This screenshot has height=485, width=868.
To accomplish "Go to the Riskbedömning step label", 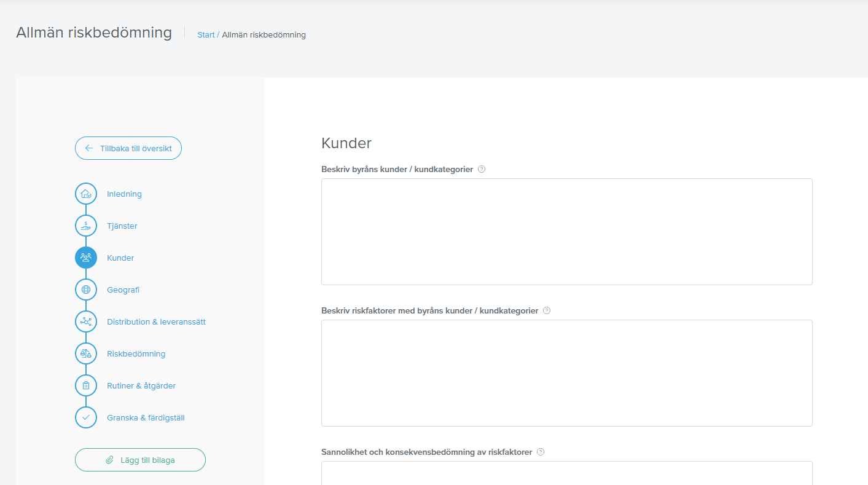I will [136, 353].
